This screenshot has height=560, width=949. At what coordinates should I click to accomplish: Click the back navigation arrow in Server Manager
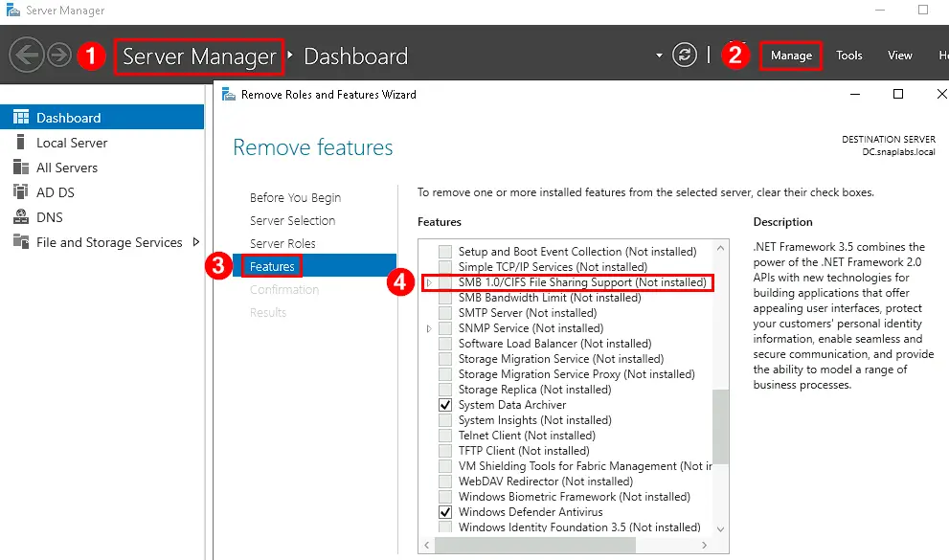(26, 55)
